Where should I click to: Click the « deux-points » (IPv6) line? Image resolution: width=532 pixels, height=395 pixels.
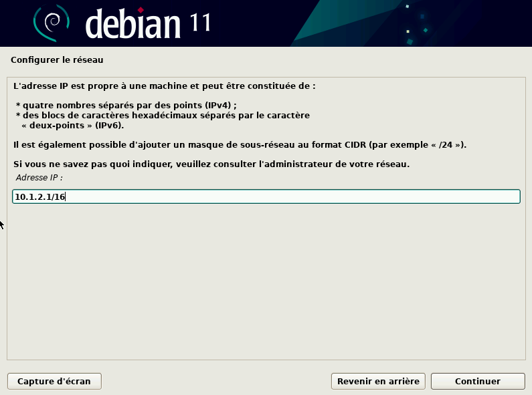[x=72, y=126]
